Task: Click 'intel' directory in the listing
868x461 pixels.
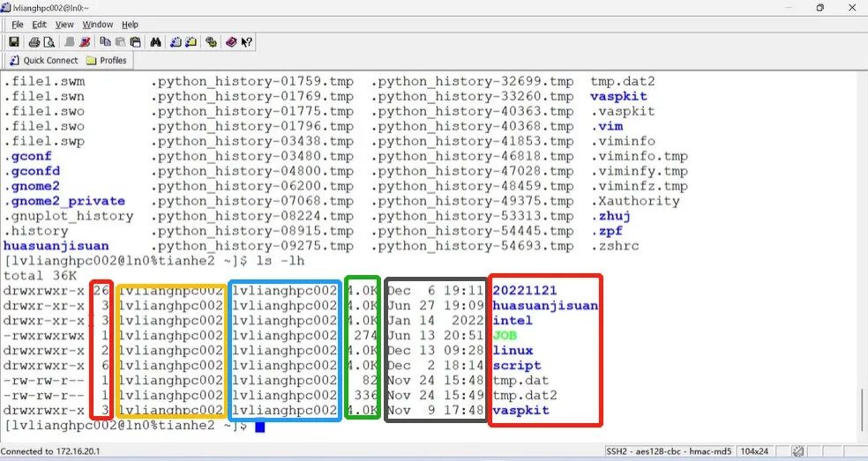Action: pyautogui.click(x=513, y=321)
